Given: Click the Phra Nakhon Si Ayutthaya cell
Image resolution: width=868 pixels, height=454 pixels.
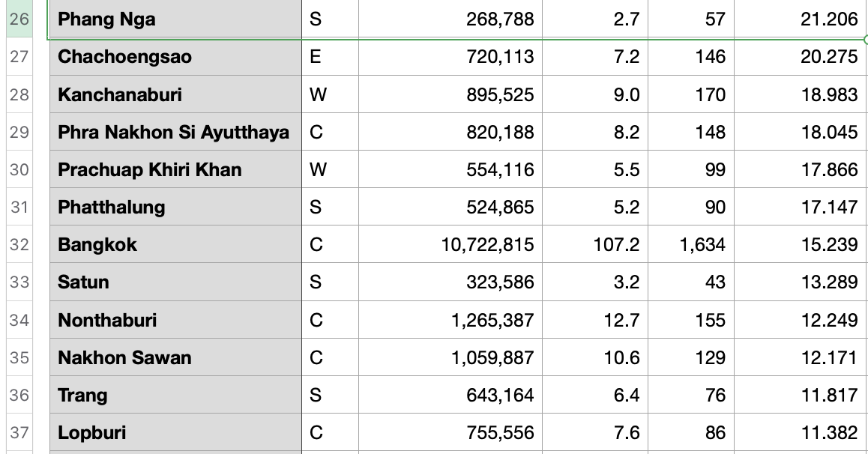Looking at the screenshot, I should click(175, 132).
